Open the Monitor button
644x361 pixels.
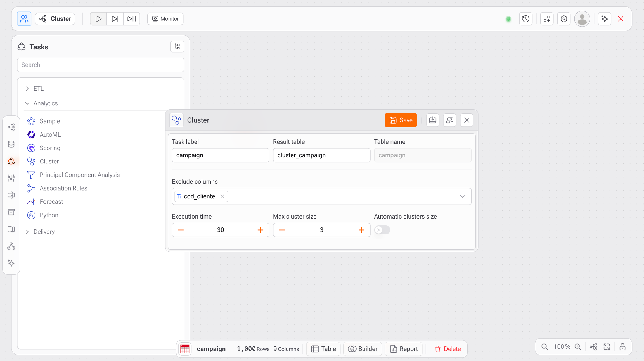pyautogui.click(x=165, y=19)
